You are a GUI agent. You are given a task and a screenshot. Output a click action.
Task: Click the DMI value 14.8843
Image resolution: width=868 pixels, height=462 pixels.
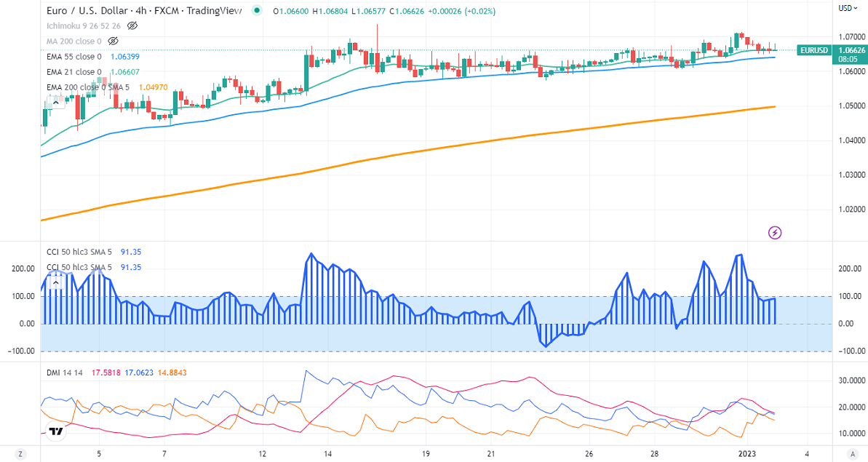pyautogui.click(x=172, y=373)
